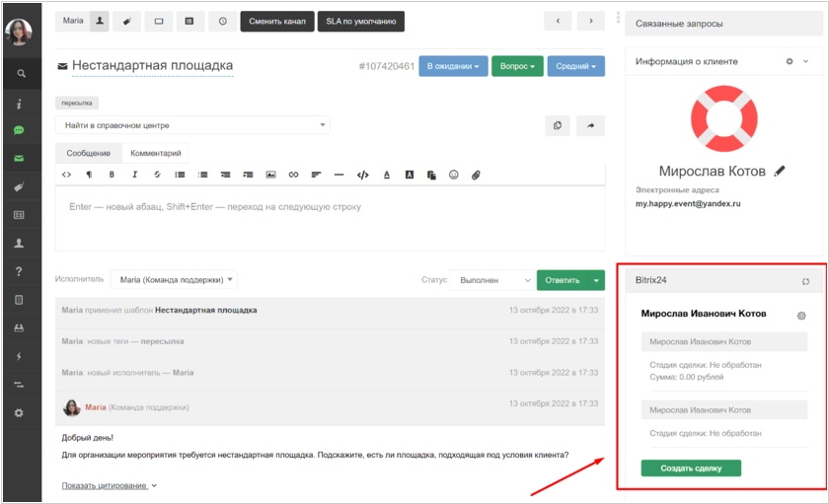Toggle italic text formatting
Image resolution: width=829 pixels, height=504 pixels.
(134, 175)
